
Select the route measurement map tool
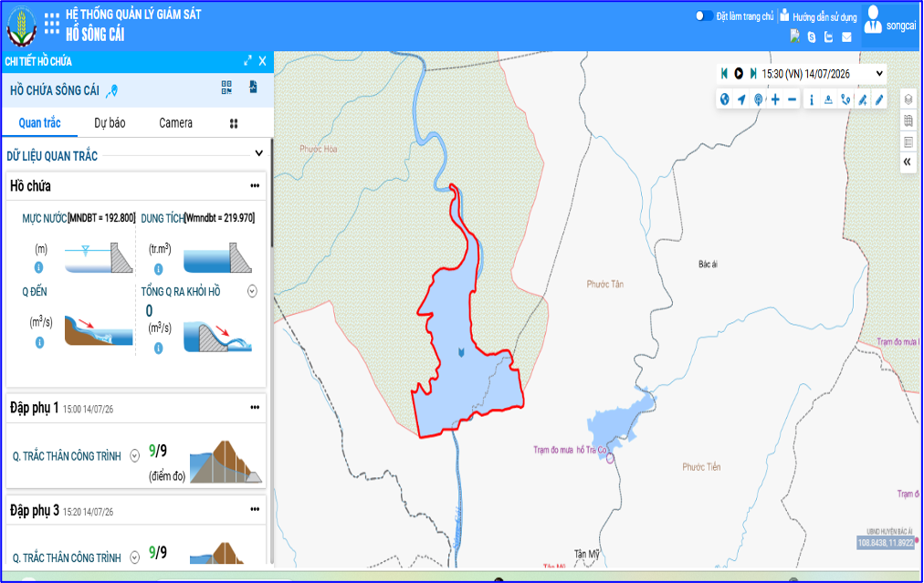pyautogui.click(x=845, y=99)
